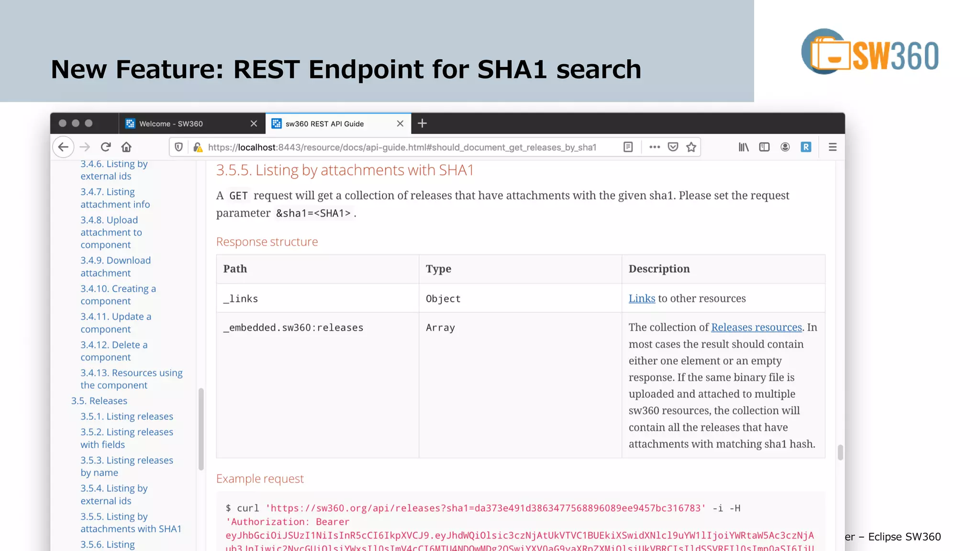Open '3.5.2. Listing releases with fields'
This screenshot has height=551, width=980.
coord(127,438)
